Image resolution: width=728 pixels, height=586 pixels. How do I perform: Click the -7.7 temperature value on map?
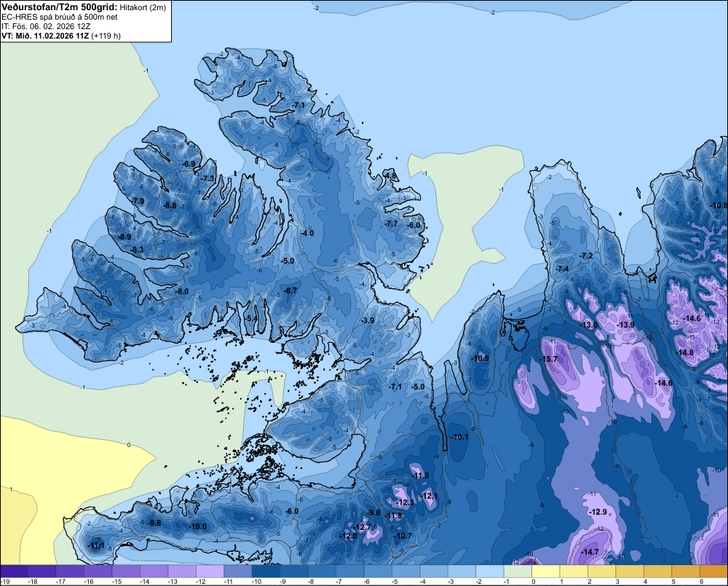(x=392, y=223)
